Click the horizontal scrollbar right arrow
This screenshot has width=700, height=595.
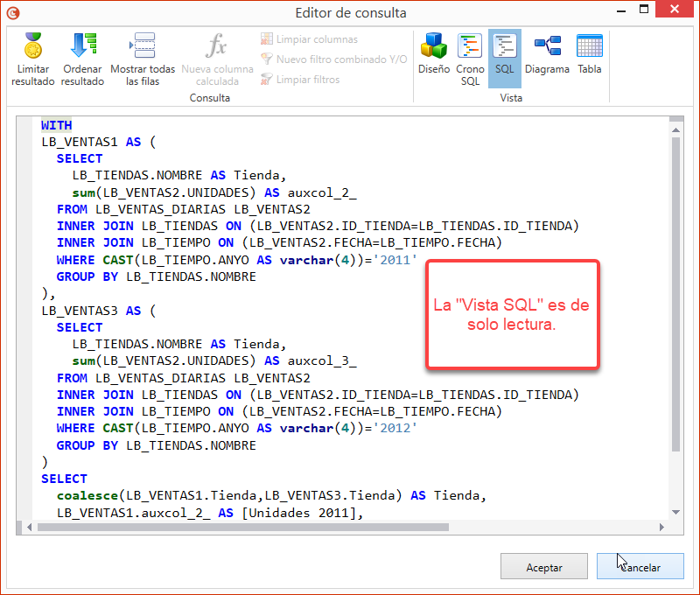point(661,527)
